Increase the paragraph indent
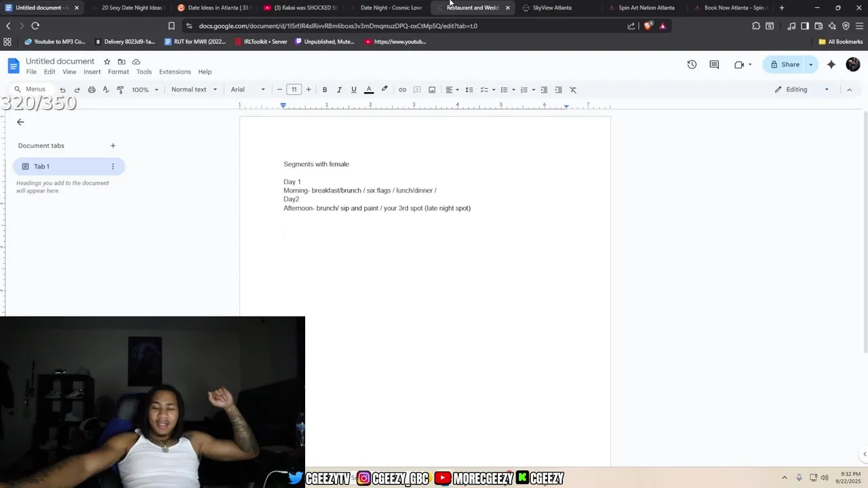Image resolution: width=868 pixels, height=488 pixels. pyautogui.click(x=558, y=89)
